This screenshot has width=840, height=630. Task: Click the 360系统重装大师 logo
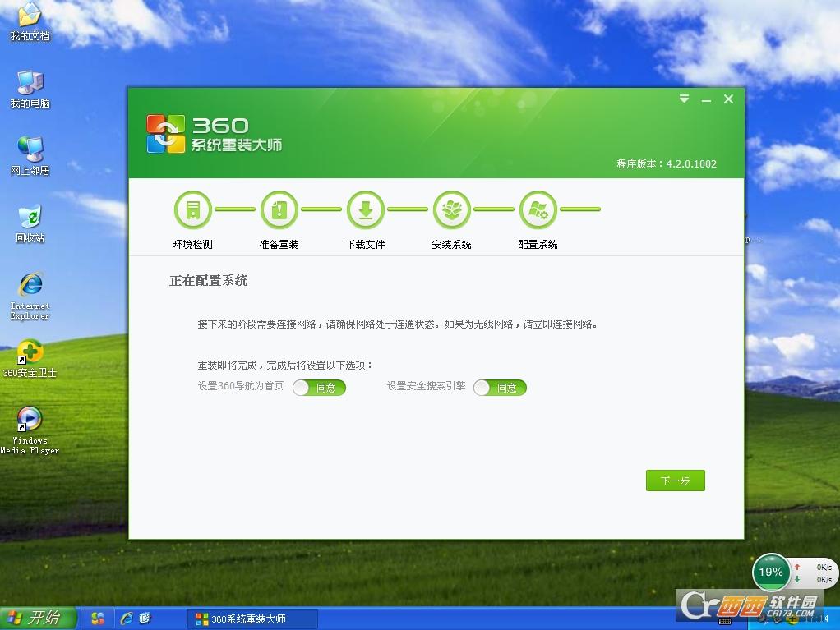click(215, 134)
